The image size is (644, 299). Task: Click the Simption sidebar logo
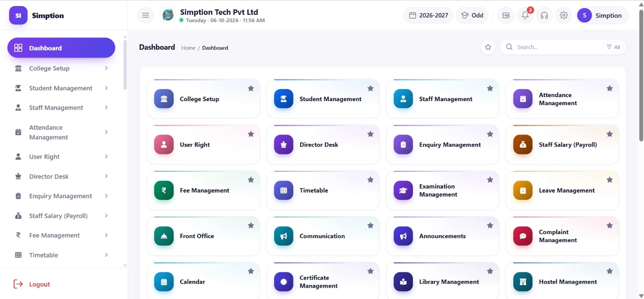coord(18,15)
